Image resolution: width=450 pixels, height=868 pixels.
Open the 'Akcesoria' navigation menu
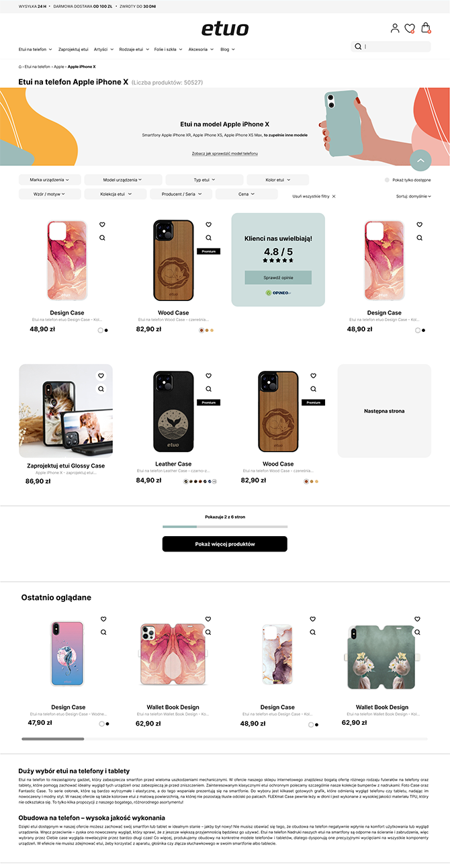tap(201, 49)
